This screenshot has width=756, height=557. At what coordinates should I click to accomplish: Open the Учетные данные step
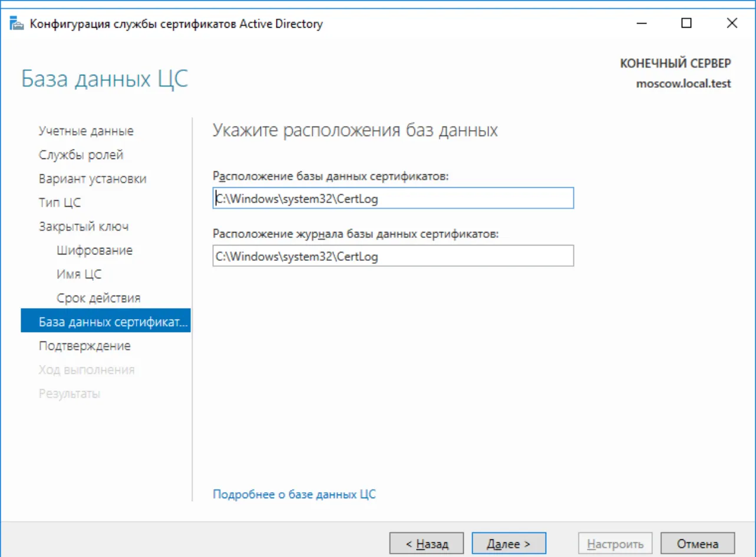point(86,131)
